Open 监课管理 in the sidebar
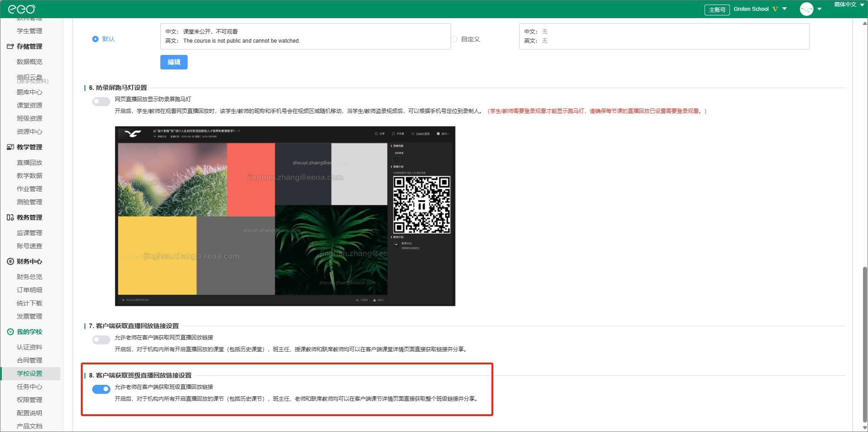Image resolution: width=868 pixels, height=432 pixels. pos(30,233)
